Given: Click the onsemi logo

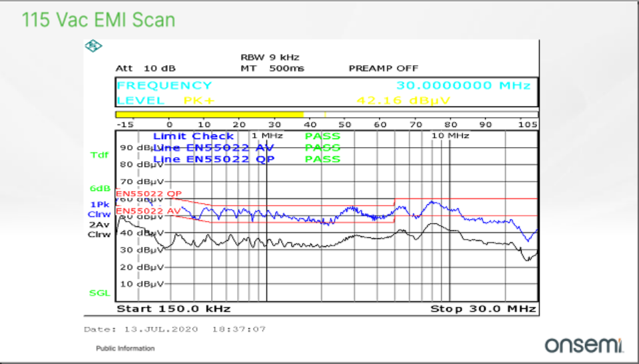Looking at the screenshot, I should click(x=584, y=345).
